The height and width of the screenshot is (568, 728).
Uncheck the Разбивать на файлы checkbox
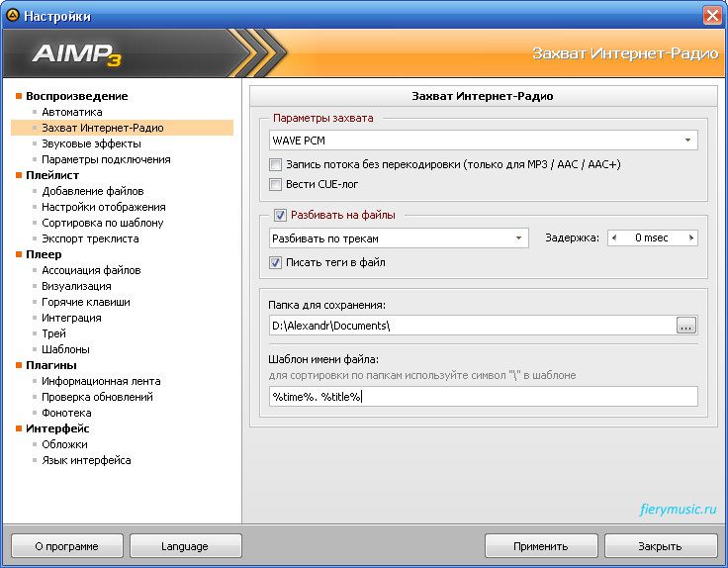[x=280, y=215]
